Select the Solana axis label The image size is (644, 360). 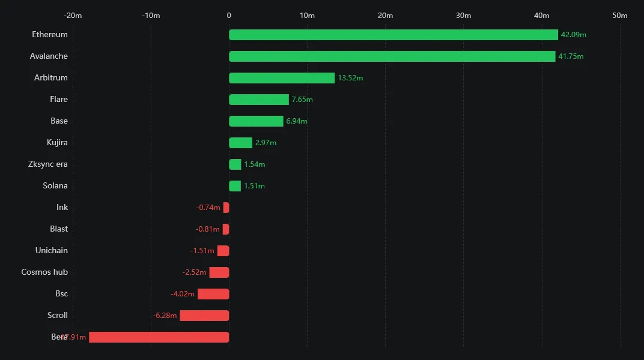pos(55,186)
